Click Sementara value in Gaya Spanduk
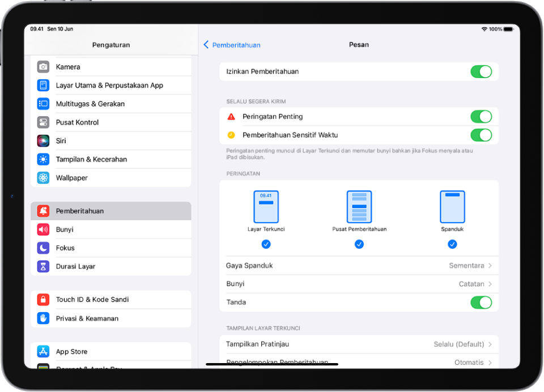 tap(466, 265)
